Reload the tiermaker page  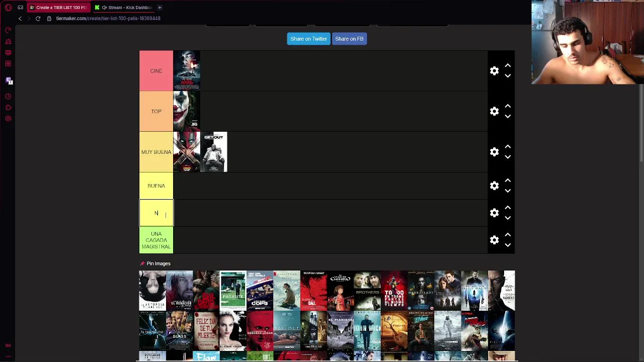click(38, 19)
